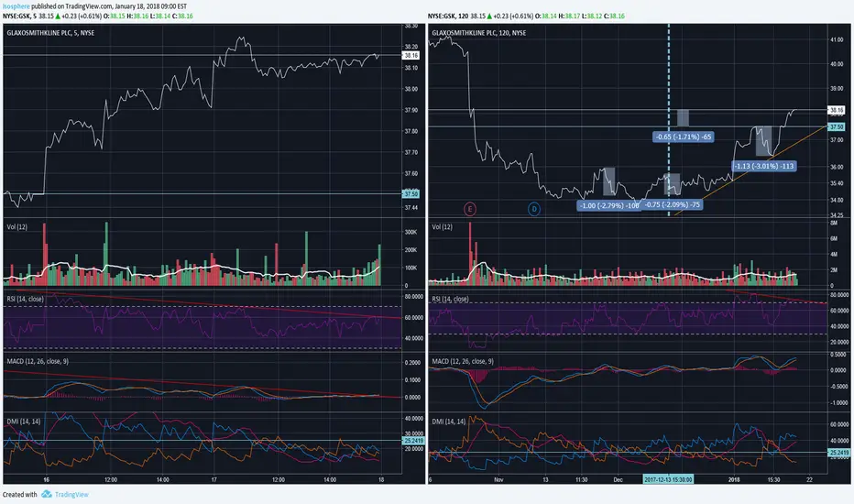
Task: Click the gray measurement box above -0.65 label
Action: 683,118
